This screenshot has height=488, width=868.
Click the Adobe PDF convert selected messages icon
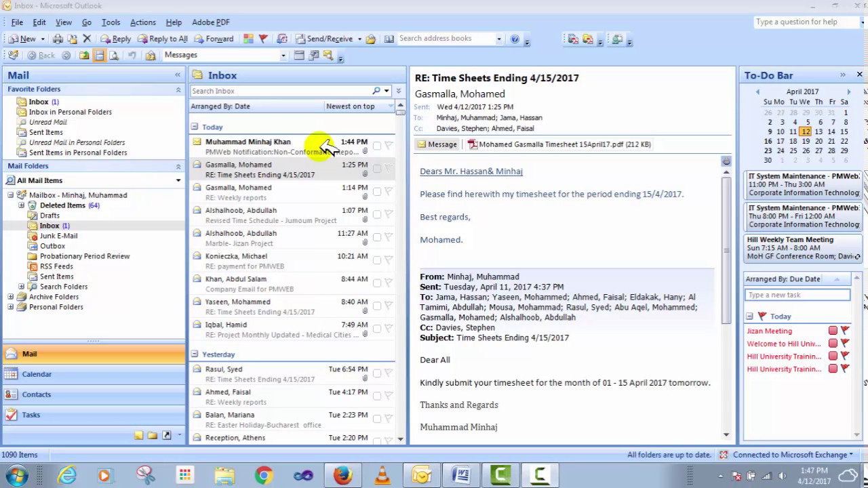coord(573,39)
